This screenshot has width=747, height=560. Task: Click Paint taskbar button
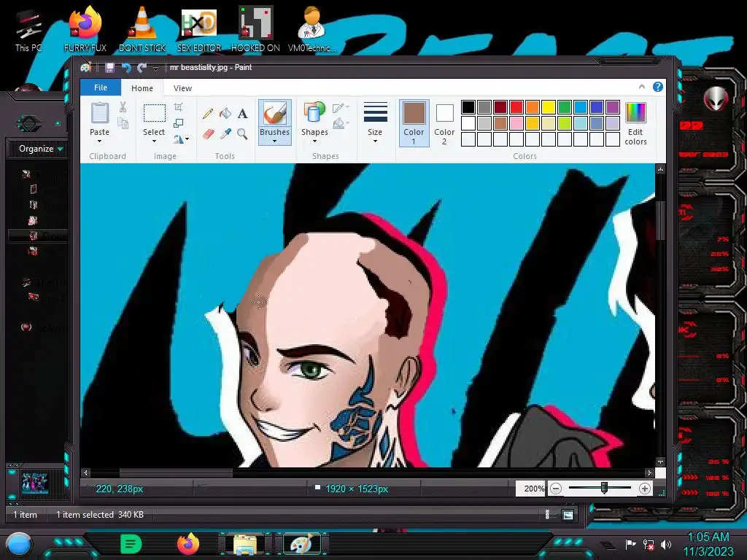pos(302,544)
